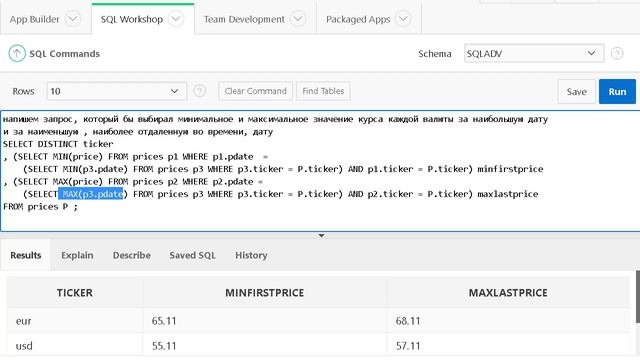
Task: Open the Team Development tab
Action: 244,19
